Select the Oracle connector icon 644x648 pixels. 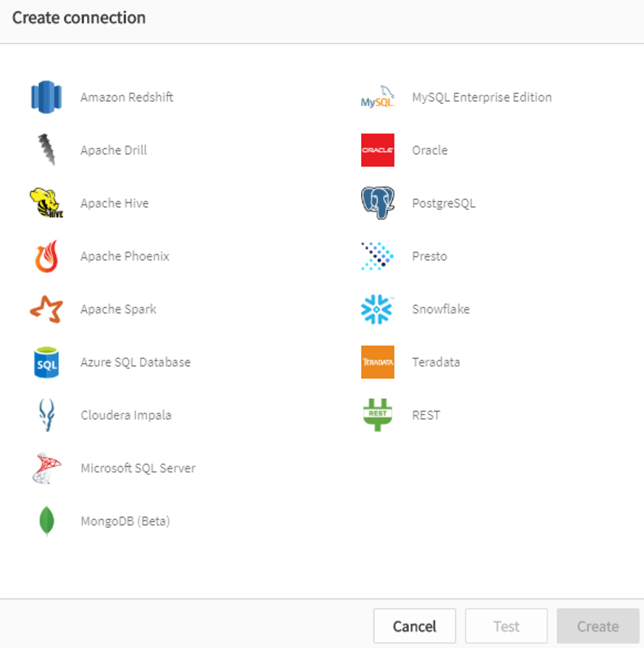(x=377, y=149)
